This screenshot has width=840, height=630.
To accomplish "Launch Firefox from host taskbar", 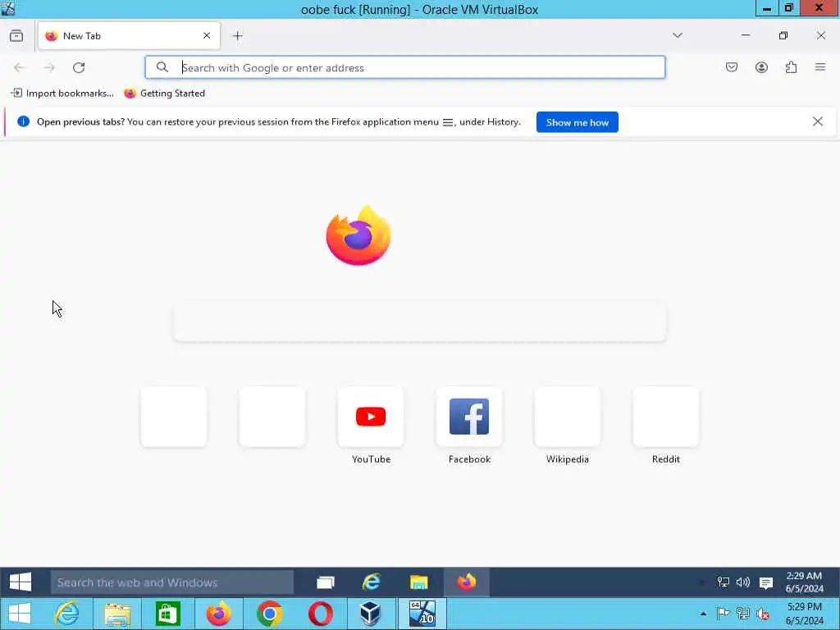I will pyautogui.click(x=218, y=614).
